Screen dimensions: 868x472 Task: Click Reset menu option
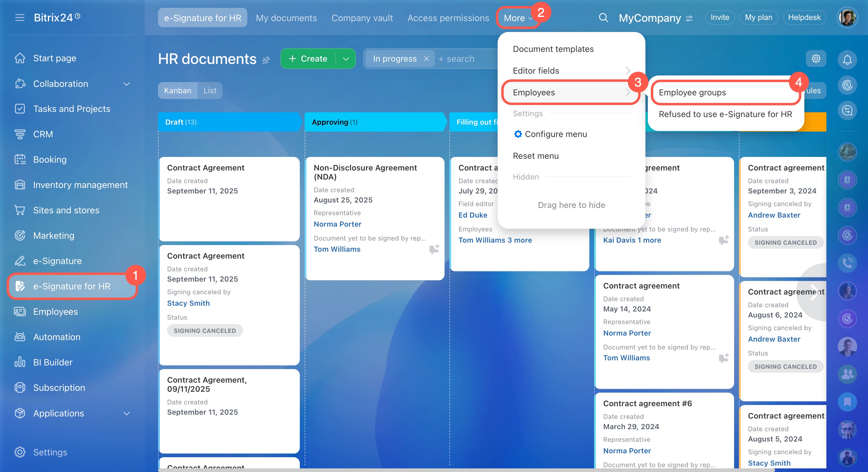(x=535, y=156)
